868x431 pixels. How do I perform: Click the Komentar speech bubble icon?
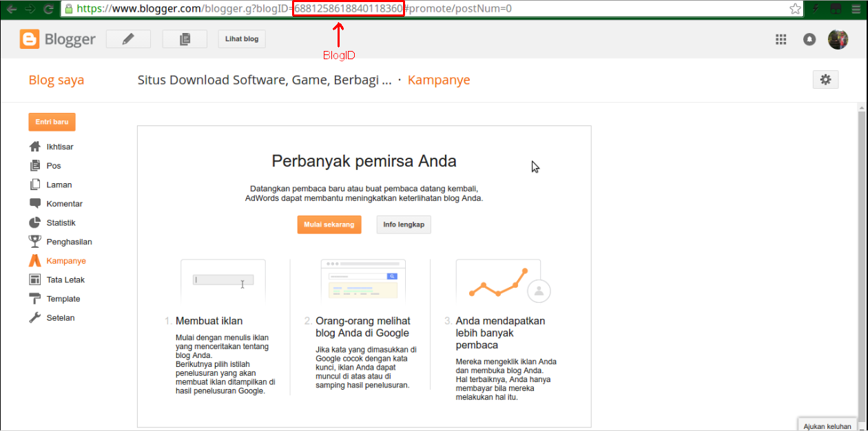pyautogui.click(x=35, y=204)
